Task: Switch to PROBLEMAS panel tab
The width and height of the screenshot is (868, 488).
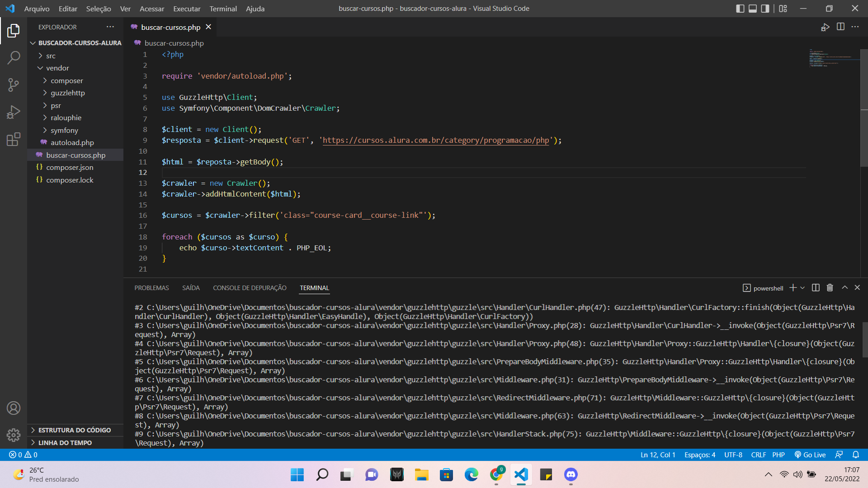Action: (x=151, y=288)
